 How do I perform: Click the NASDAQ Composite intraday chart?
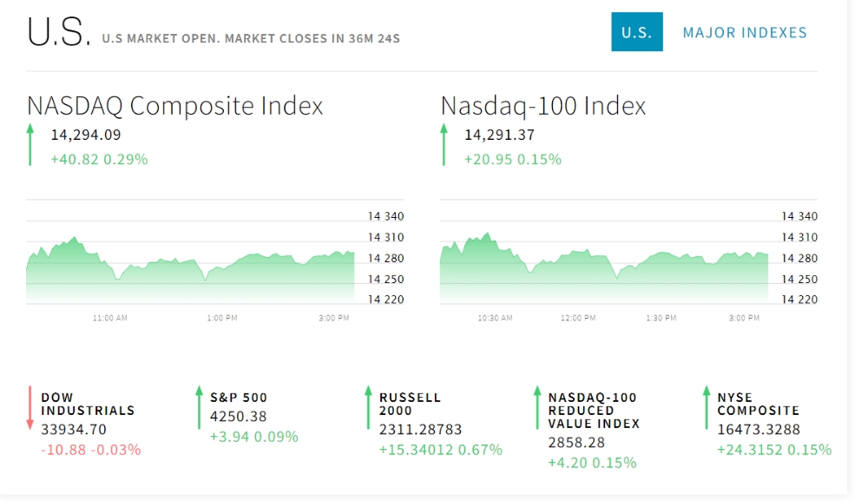(x=191, y=269)
